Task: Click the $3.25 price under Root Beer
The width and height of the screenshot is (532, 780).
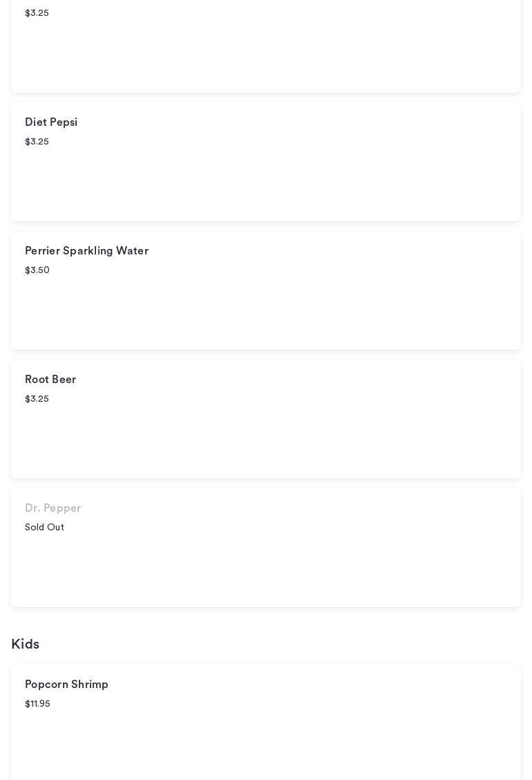Action: 37,399
